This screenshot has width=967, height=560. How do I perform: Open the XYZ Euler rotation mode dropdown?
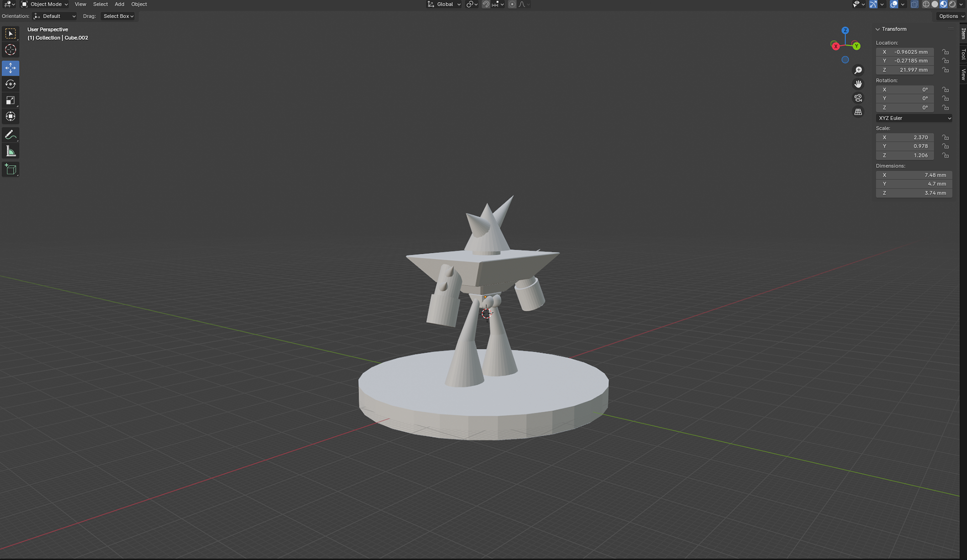point(914,118)
